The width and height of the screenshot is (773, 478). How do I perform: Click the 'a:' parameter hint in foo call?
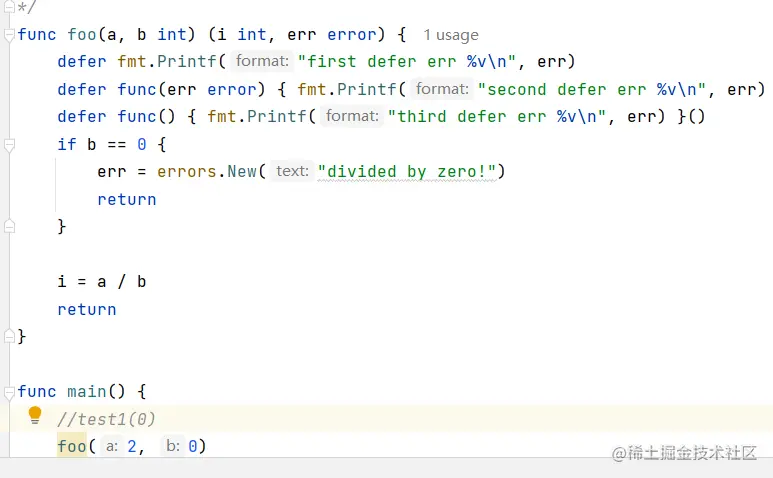tap(112, 446)
